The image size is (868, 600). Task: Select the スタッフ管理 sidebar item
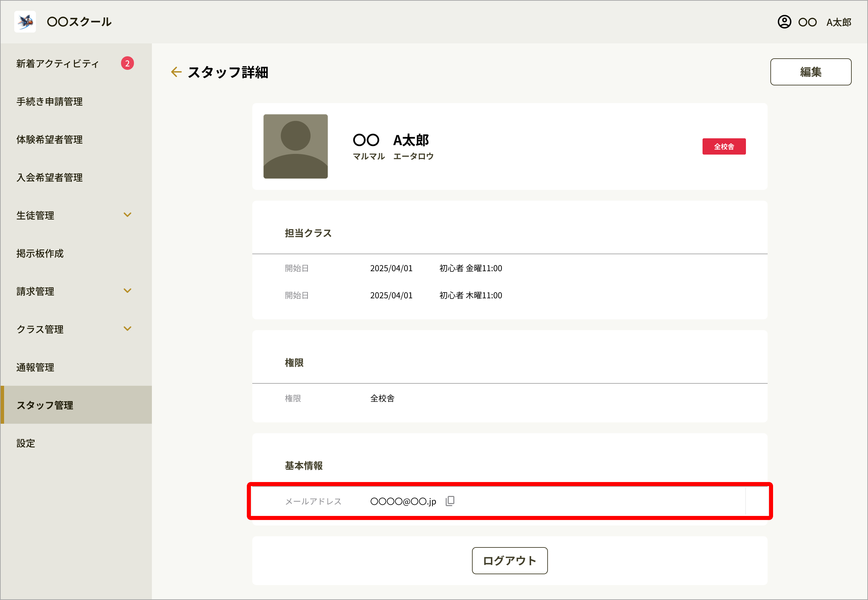tap(76, 405)
